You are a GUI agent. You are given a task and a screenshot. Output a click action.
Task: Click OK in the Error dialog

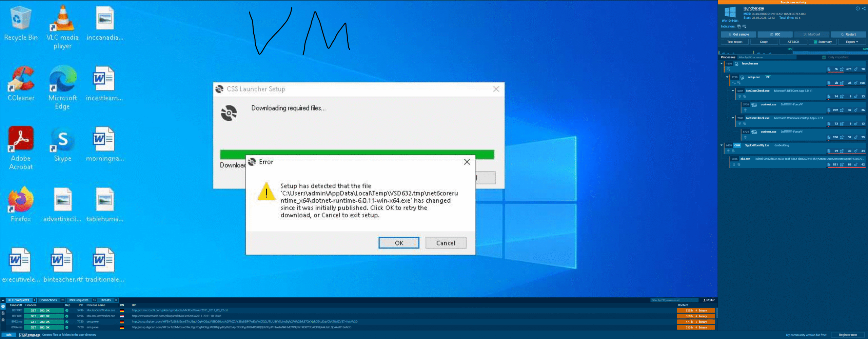point(399,243)
